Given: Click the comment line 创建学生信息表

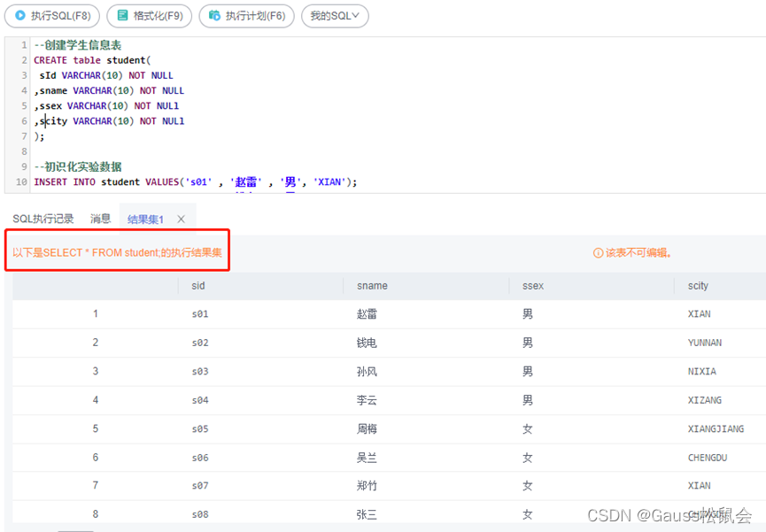Looking at the screenshot, I should tap(77, 45).
